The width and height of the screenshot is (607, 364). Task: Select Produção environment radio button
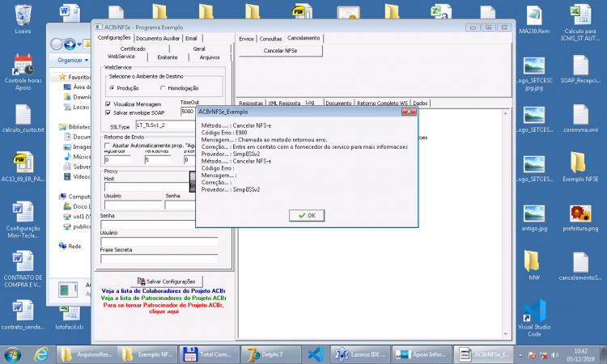112,88
